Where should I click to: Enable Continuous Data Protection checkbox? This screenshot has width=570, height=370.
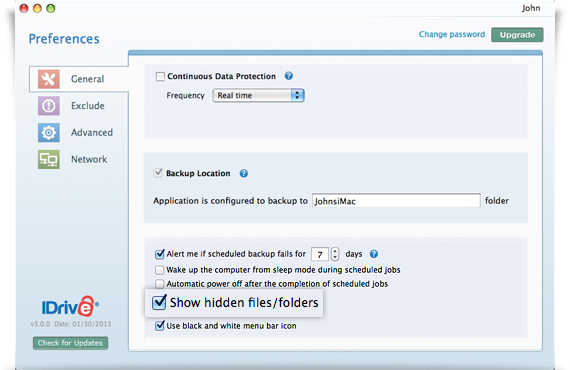coord(160,76)
